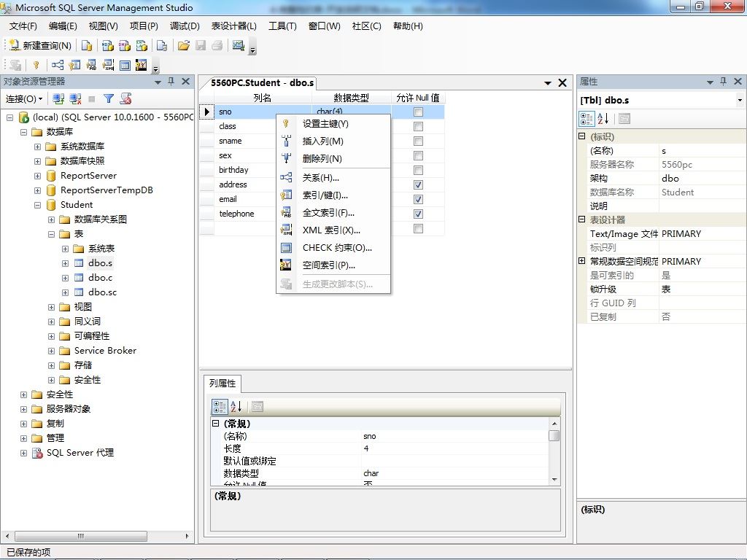
Task: Choose 插入列(M) from context menu
Action: coord(333,141)
